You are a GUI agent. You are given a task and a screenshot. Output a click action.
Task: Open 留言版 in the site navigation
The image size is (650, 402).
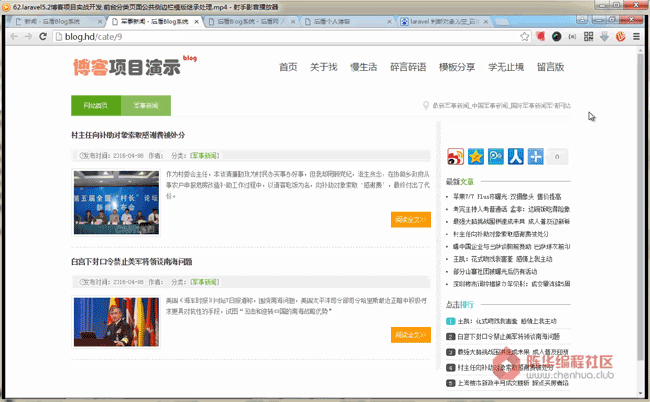coord(550,67)
